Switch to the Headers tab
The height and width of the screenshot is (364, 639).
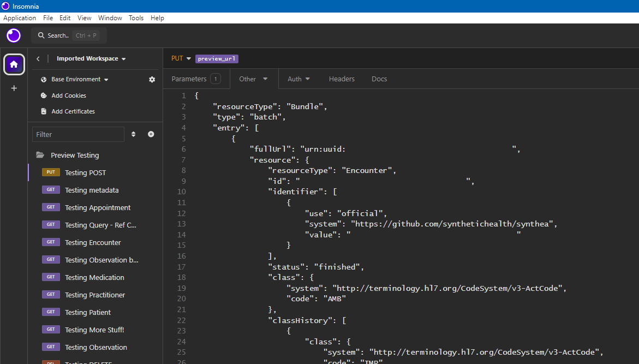point(342,79)
